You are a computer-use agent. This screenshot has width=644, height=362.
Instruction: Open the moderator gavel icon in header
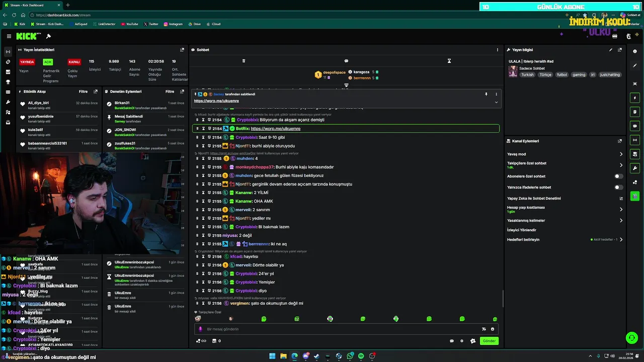point(48,36)
